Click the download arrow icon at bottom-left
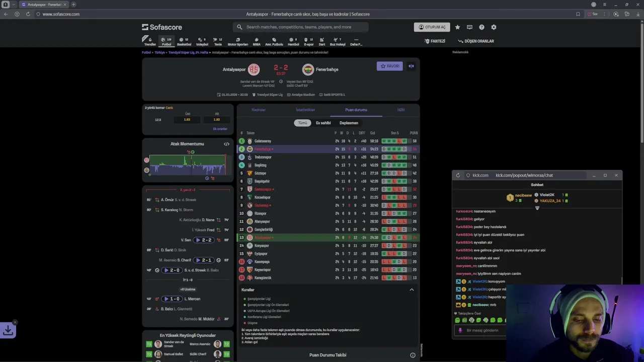The image size is (644, 362). tap(8, 330)
